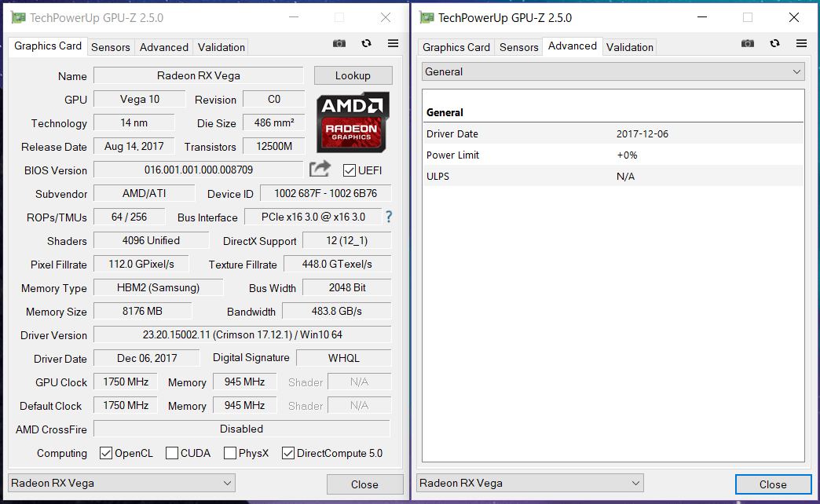
Task: Click the refresh icon in right GPU-Z window
Action: 774,43
